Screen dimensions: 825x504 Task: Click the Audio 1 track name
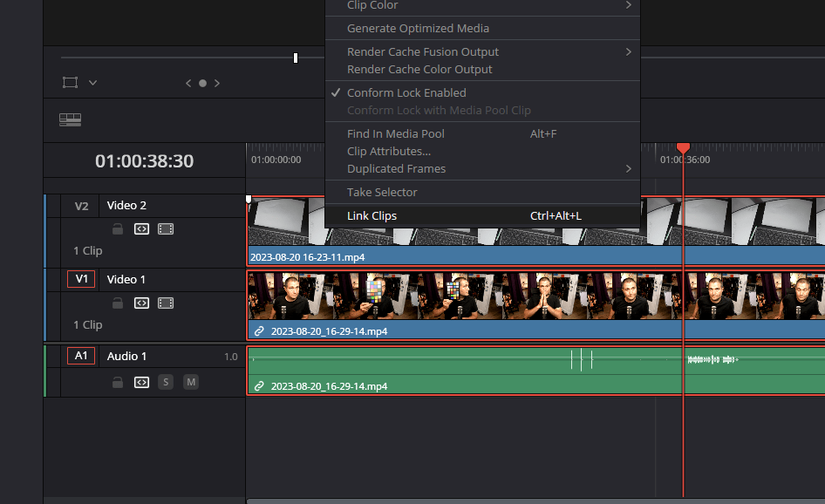point(126,356)
